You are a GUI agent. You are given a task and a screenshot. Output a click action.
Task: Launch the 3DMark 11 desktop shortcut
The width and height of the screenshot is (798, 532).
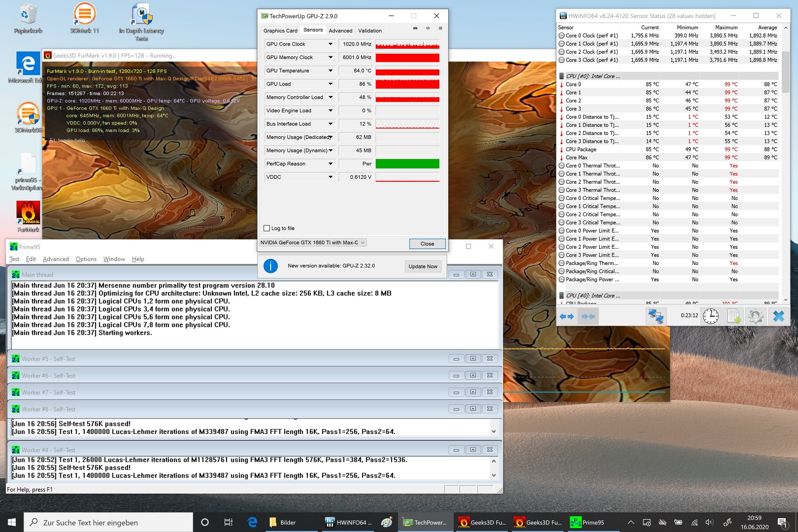84,19
